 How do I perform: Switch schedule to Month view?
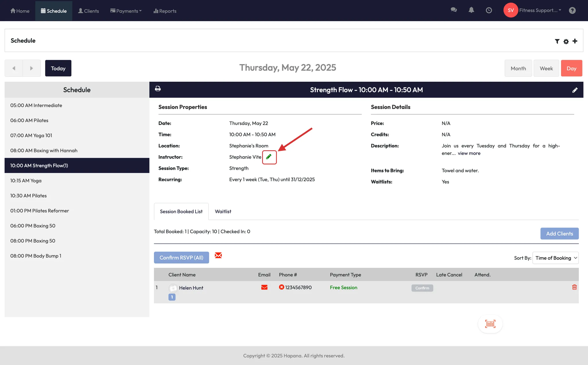tap(518, 68)
